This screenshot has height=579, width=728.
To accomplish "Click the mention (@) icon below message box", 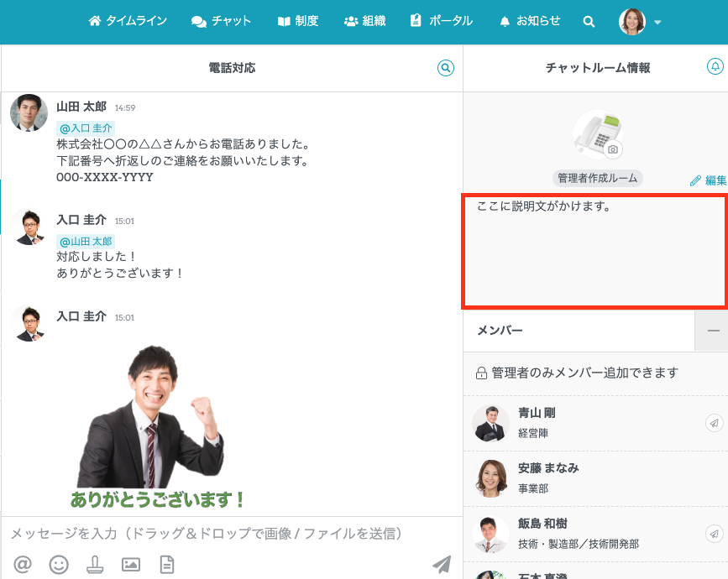I will point(23,565).
